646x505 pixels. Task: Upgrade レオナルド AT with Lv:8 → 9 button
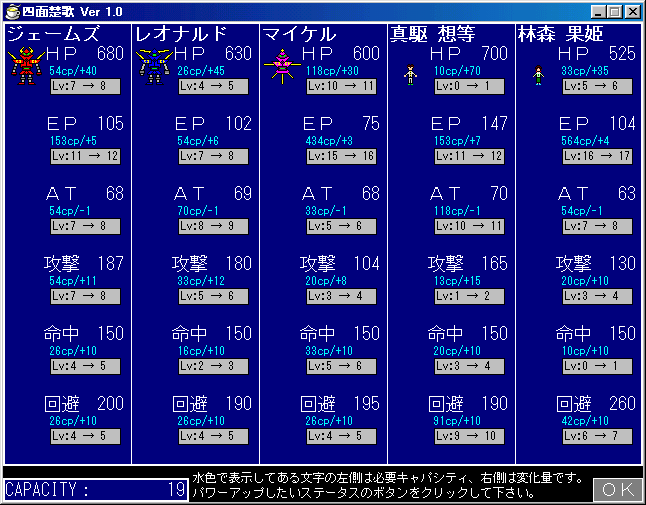point(213,227)
